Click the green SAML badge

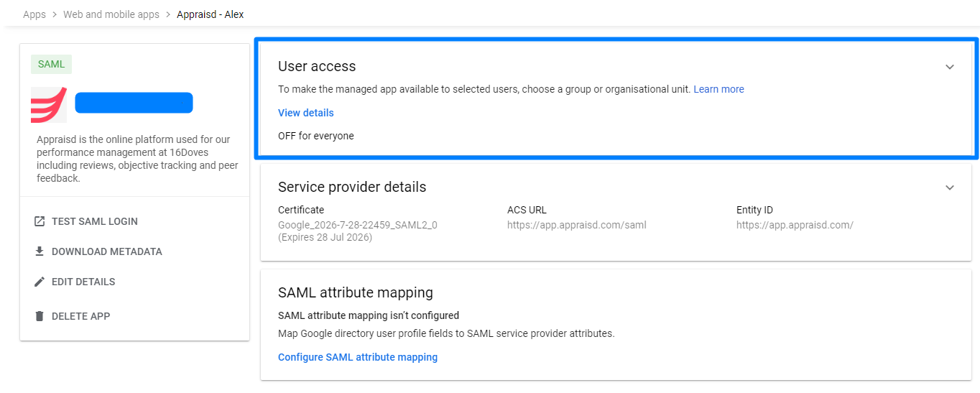[x=51, y=64]
